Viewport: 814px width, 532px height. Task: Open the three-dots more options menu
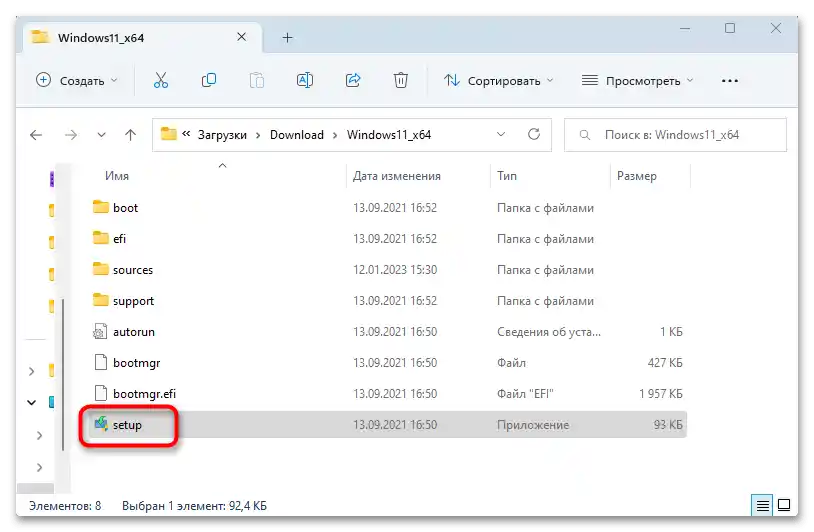pyautogui.click(x=730, y=80)
